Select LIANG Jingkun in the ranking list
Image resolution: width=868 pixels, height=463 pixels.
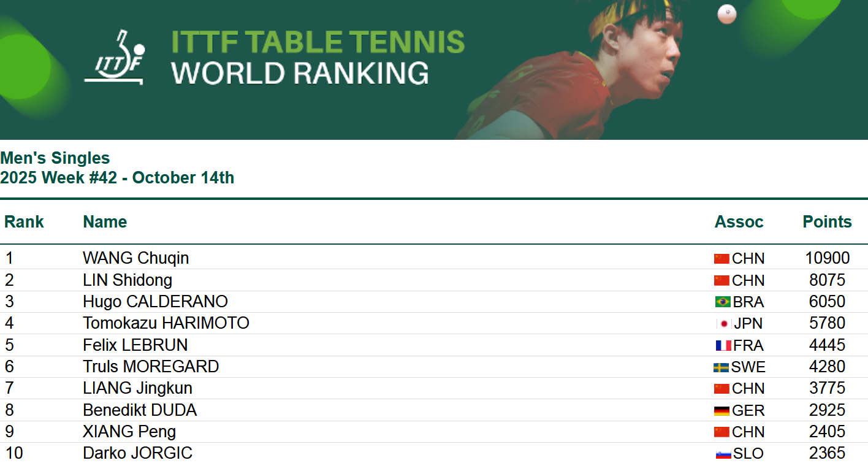pyautogui.click(x=137, y=388)
